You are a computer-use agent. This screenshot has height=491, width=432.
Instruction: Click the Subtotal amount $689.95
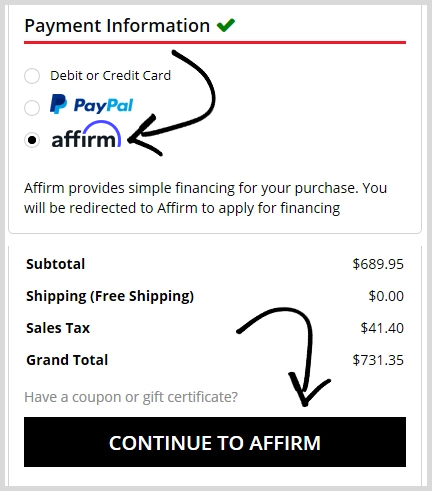[x=378, y=264]
